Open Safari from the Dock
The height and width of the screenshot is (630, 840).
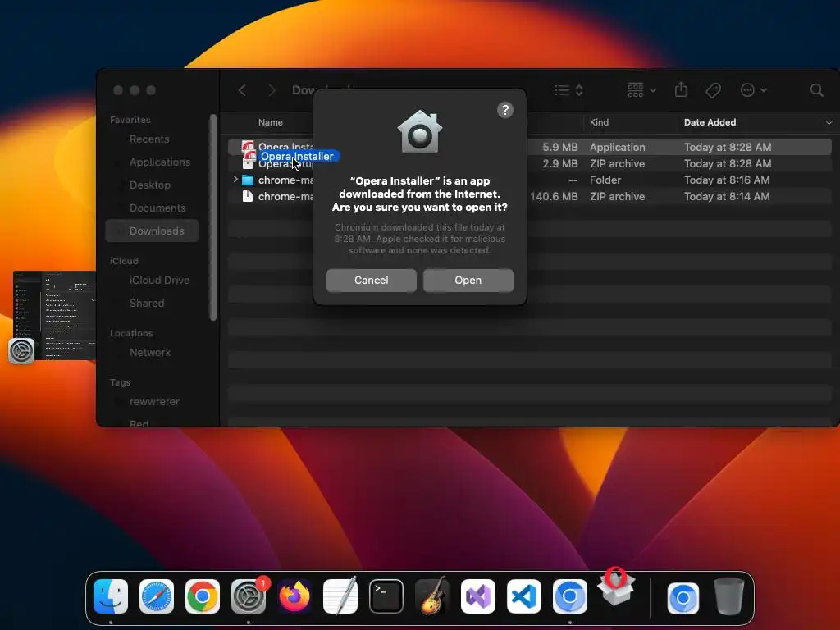(157, 596)
